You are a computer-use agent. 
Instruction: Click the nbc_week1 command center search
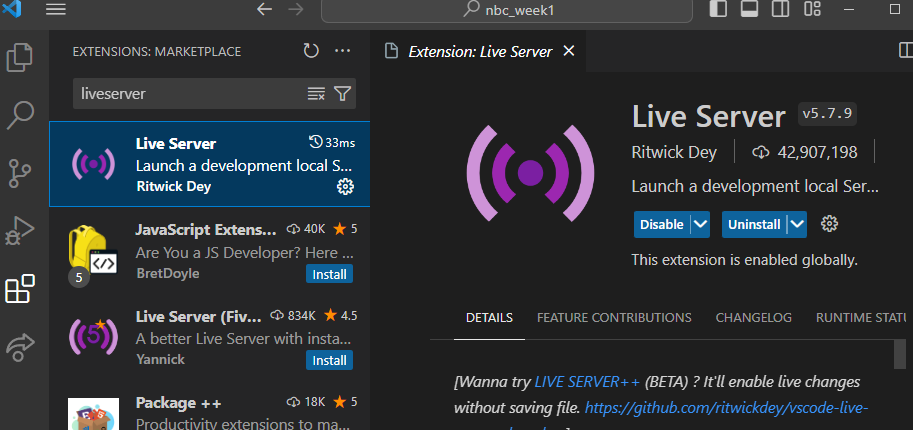(x=507, y=10)
